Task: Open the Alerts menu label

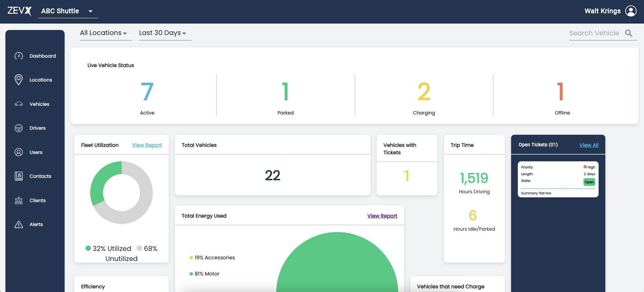Action: coord(36,224)
